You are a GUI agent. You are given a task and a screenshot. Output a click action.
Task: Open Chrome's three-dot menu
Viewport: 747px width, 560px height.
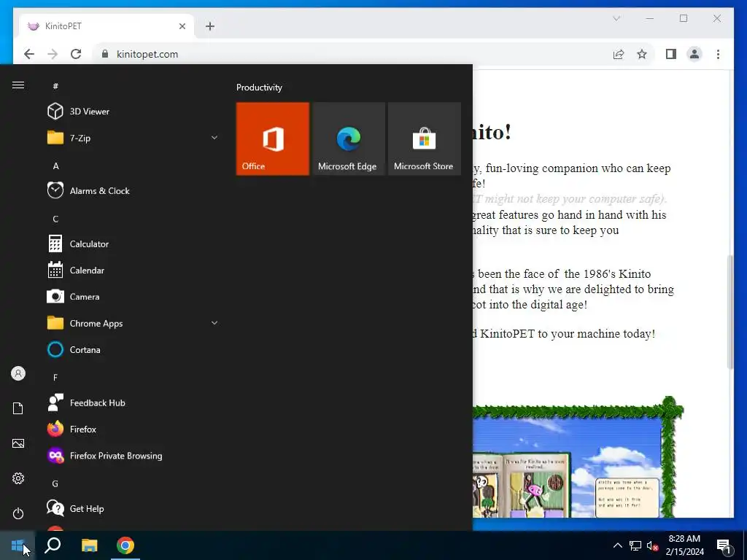(718, 54)
